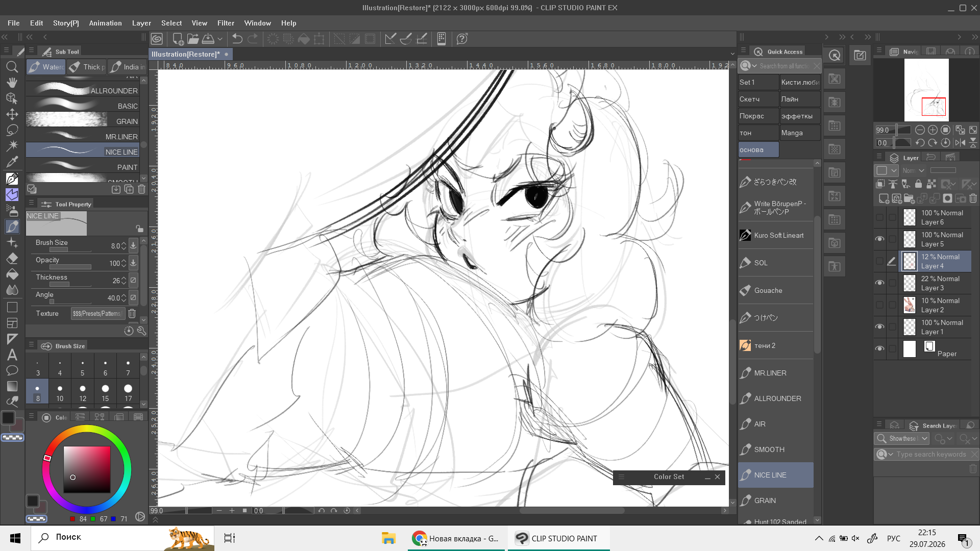
Task: Click the Zoom Out icon in Navigator
Action: [920, 130]
